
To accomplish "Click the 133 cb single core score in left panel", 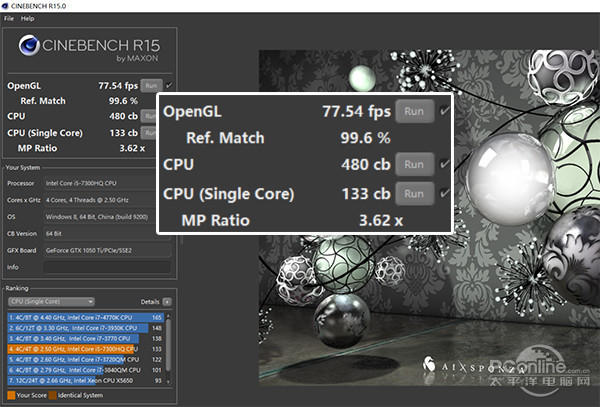I will tap(123, 133).
